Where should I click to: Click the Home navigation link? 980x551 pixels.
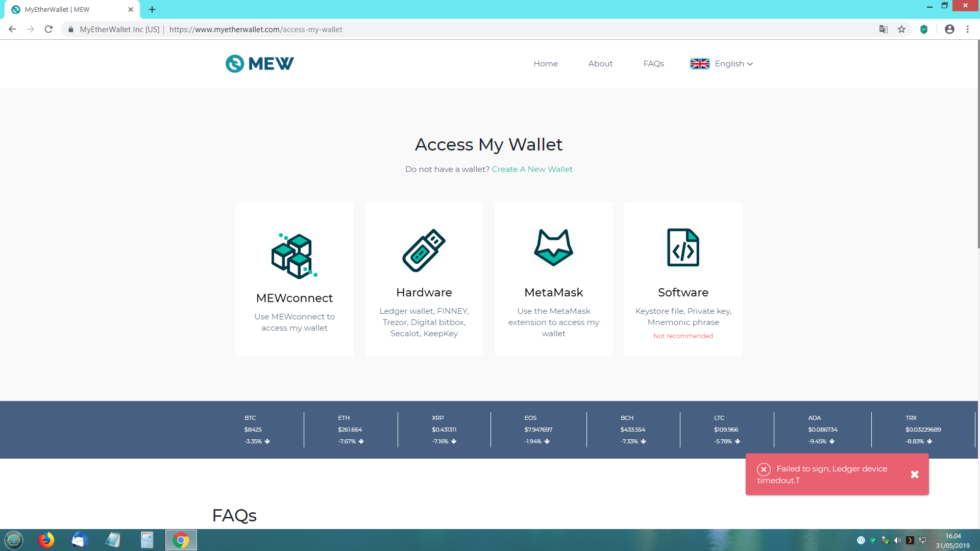(546, 63)
